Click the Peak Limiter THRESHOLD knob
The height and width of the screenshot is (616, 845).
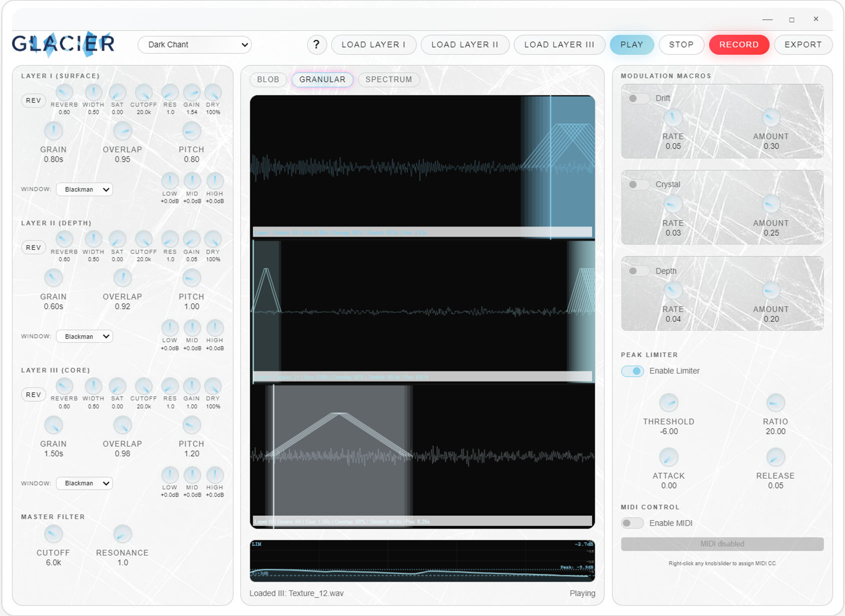(x=668, y=403)
